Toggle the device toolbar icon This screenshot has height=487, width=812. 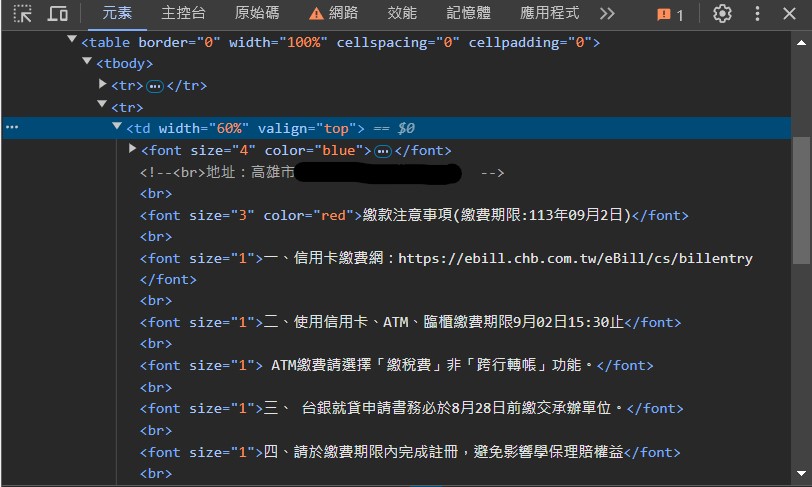(57, 13)
